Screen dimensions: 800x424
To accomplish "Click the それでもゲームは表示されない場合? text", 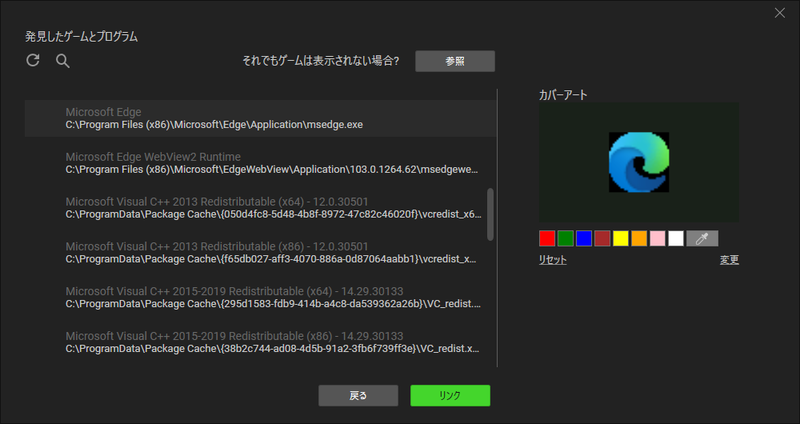I will pos(321,61).
